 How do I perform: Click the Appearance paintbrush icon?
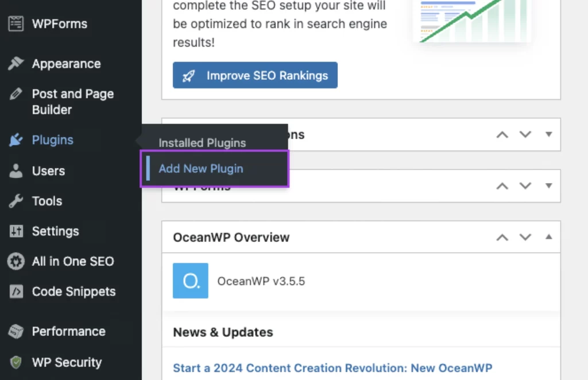(16, 63)
